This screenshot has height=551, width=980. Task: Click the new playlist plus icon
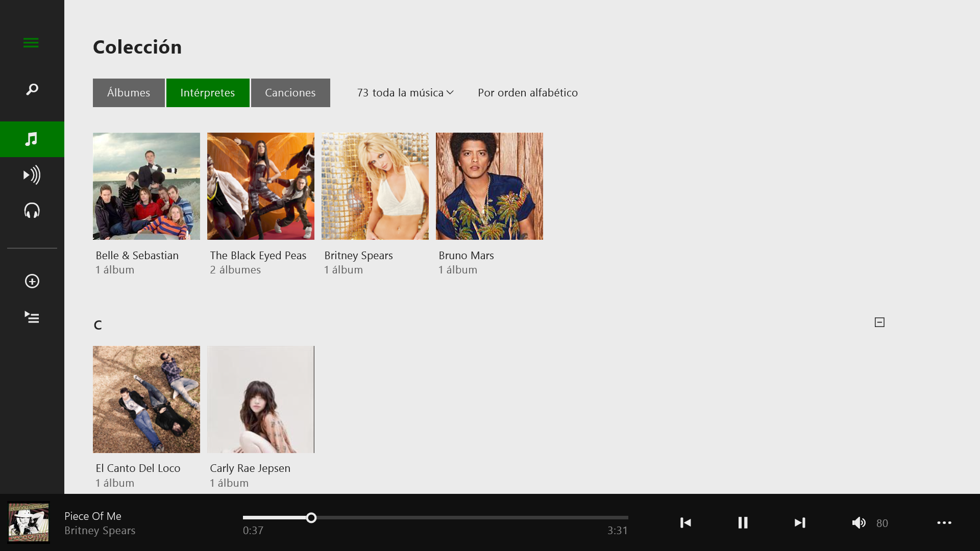(32, 281)
